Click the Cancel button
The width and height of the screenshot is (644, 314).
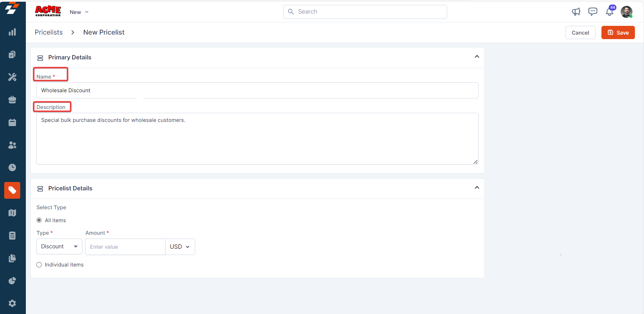580,32
